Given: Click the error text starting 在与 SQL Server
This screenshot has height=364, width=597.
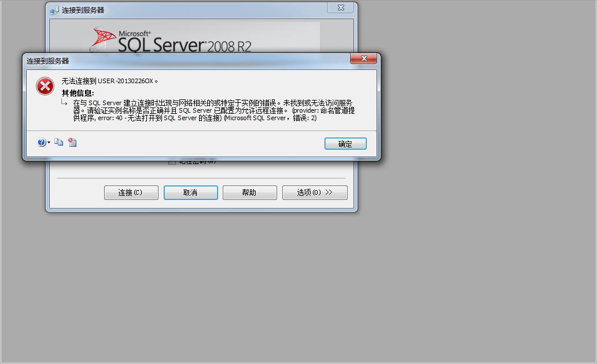Looking at the screenshot, I should (x=213, y=110).
